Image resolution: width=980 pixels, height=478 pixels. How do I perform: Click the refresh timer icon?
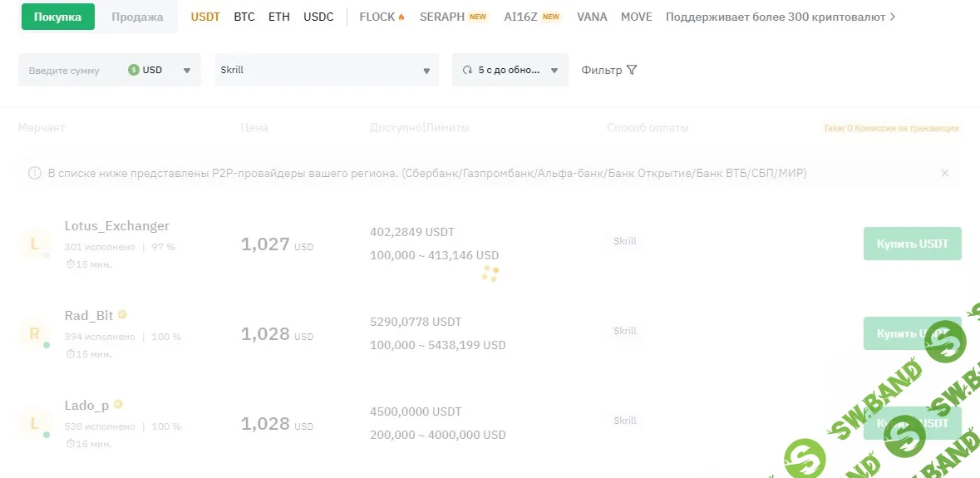(467, 71)
